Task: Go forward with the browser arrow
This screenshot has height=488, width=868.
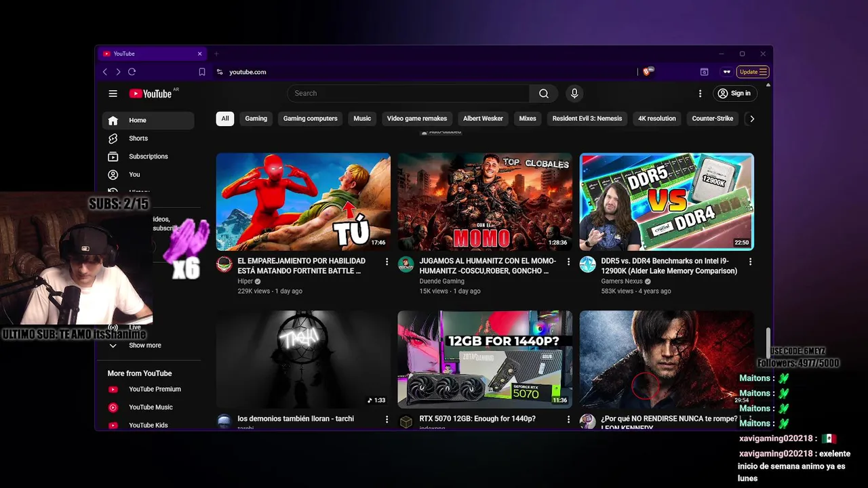Action: coord(118,72)
